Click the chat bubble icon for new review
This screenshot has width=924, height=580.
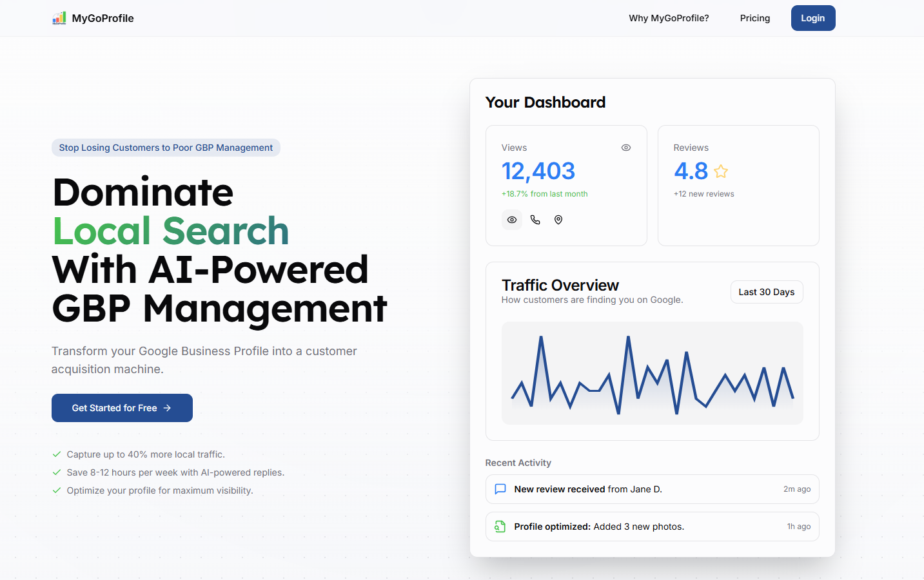[500, 489]
